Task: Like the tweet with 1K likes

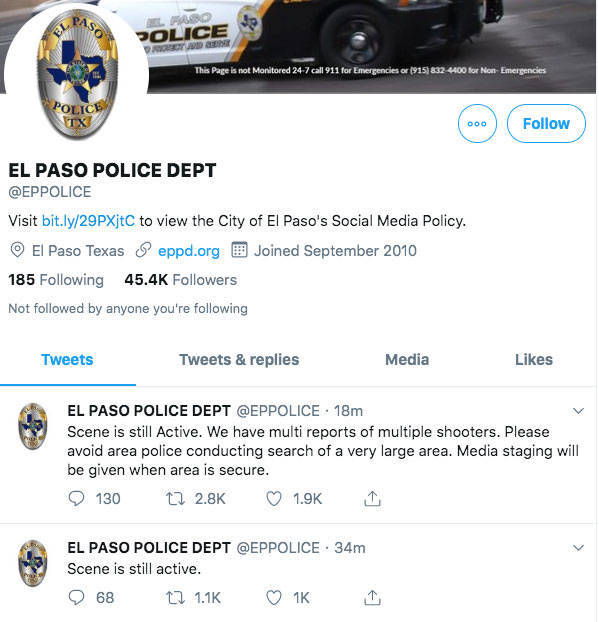Action: [x=273, y=597]
